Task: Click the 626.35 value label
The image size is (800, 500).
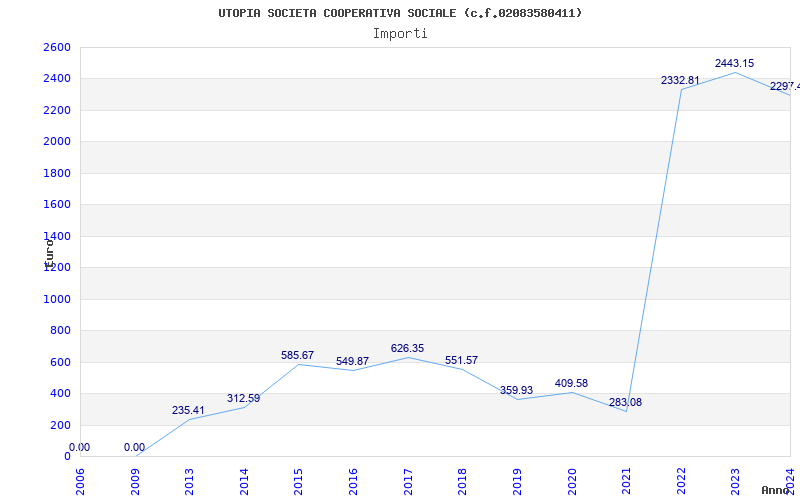Action: pos(407,348)
